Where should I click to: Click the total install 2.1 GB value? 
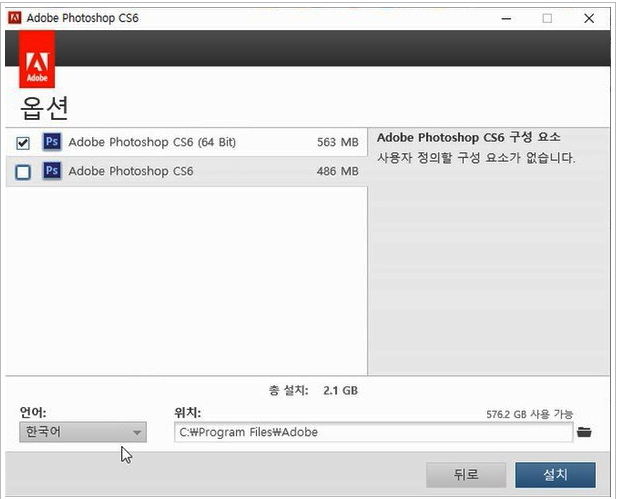(341, 391)
